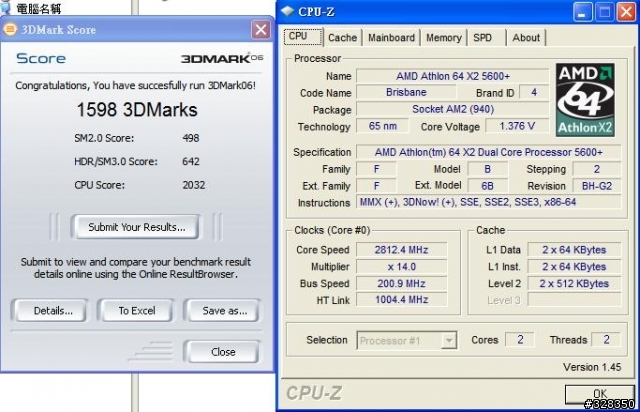Close the CPU-Z window
The width and height of the screenshot is (640, 412).
pos(626,12)
